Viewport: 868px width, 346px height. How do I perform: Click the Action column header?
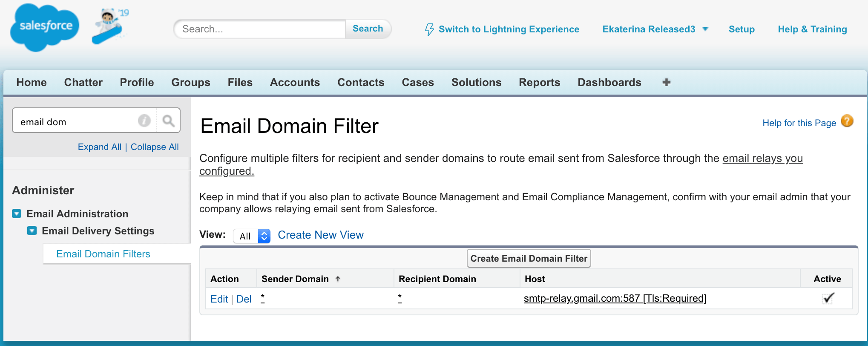click(x=224, y=279)
